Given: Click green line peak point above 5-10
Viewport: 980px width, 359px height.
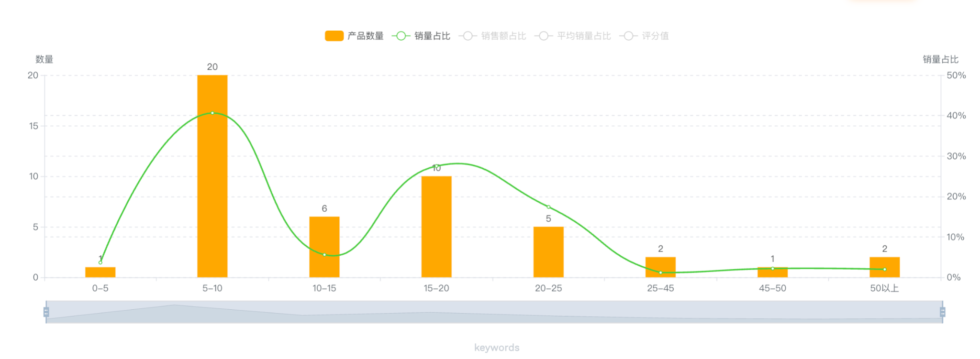Looking at the screenshot, I should pyautogui.click(x=212, y=113).
